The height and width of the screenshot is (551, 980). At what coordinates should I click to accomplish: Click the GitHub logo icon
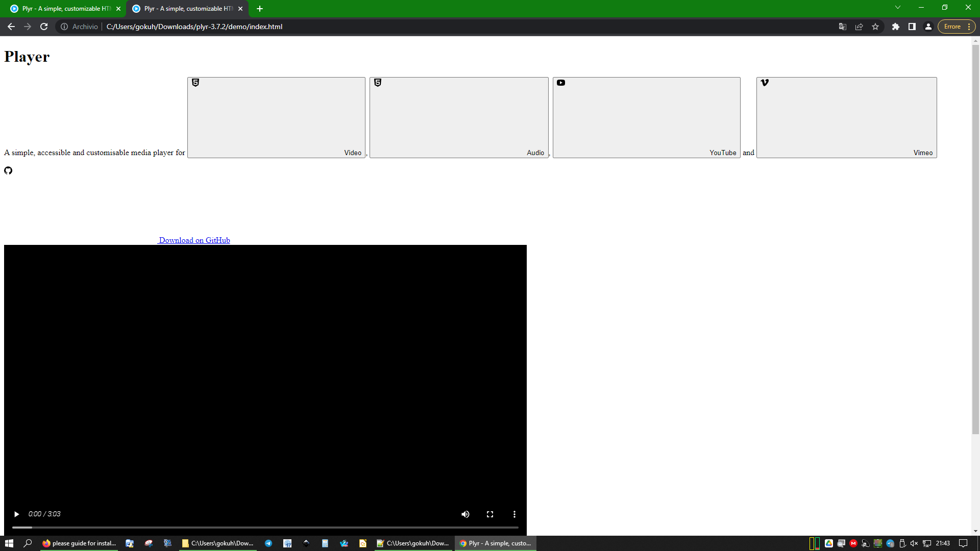click(x=8, y=170)
